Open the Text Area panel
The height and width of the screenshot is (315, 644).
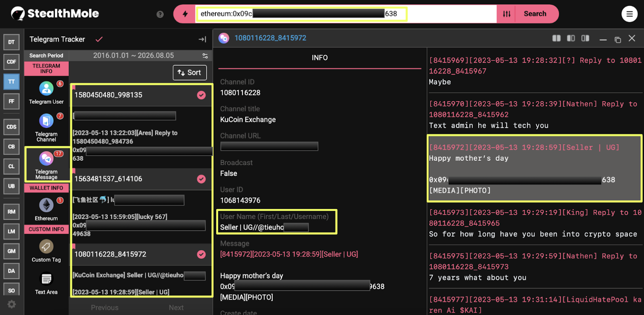point(46,284)
